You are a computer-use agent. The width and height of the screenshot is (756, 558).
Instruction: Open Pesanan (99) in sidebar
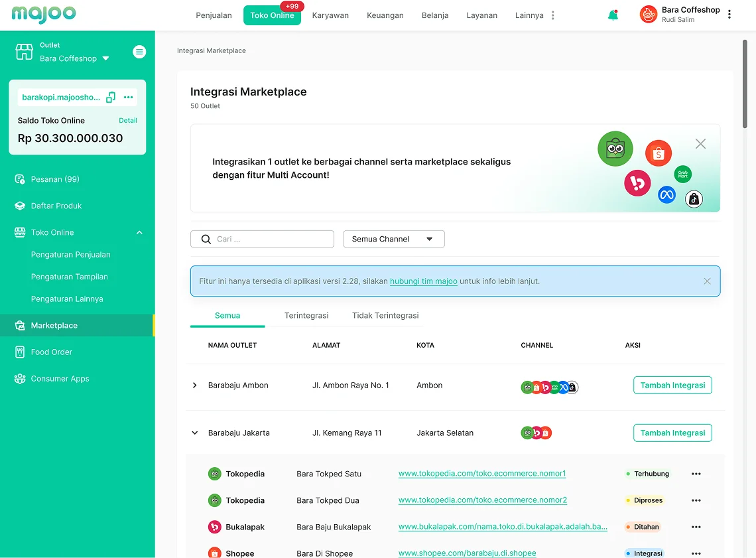point(55,179)
